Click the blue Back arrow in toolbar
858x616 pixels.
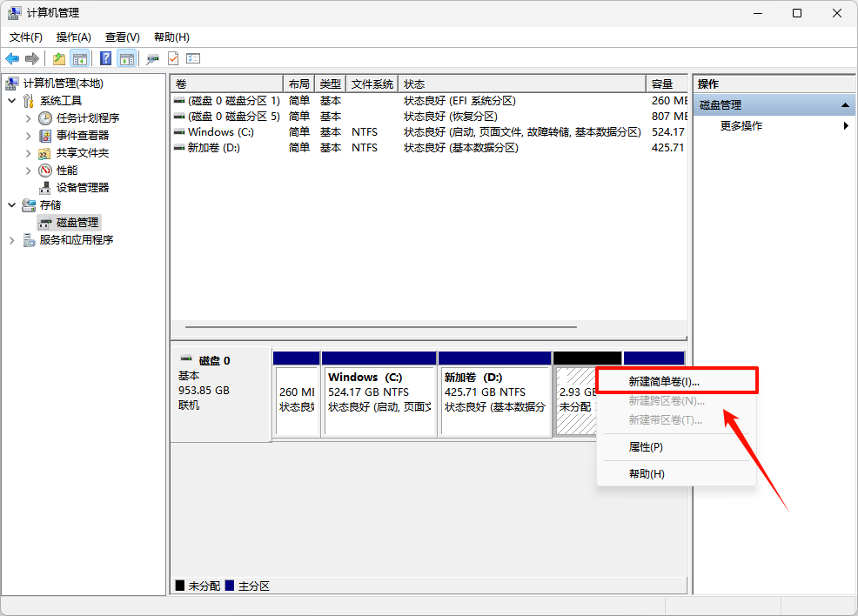click(x=12, y=58)
